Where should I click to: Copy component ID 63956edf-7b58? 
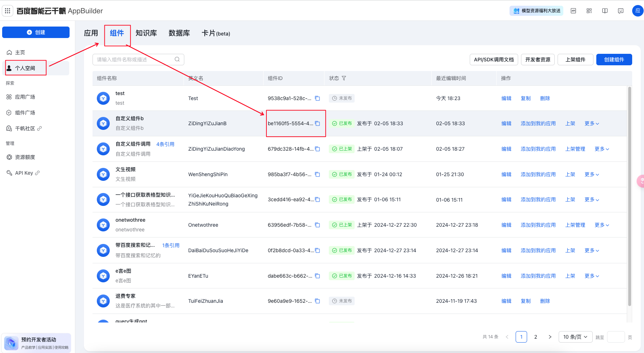(317, 225)
